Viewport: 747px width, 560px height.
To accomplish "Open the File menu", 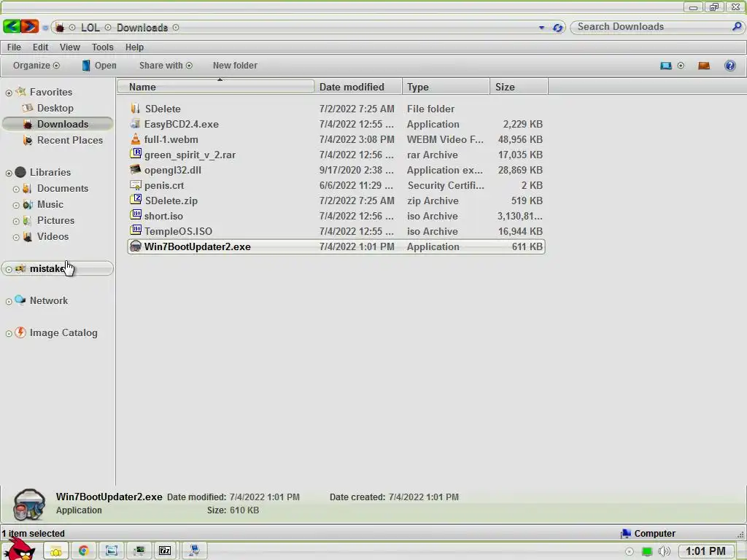I will pyautogui.click(x=14, y=47).
